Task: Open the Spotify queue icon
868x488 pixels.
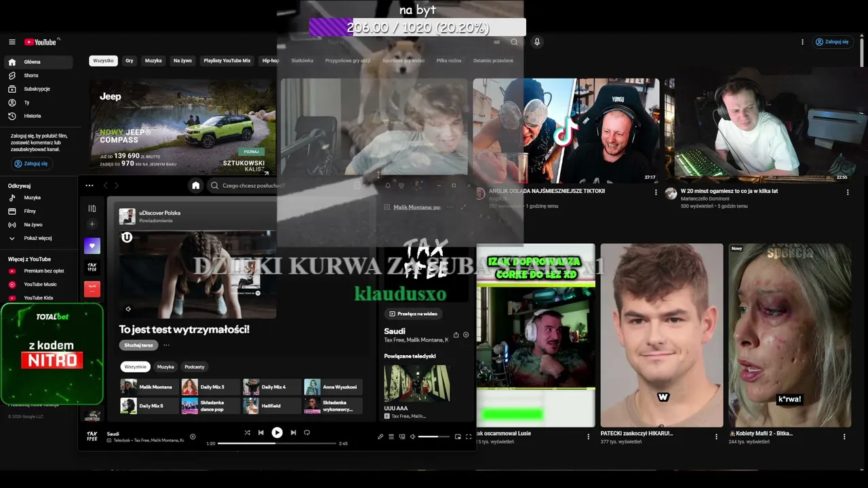Action: (x=391, y=436)
